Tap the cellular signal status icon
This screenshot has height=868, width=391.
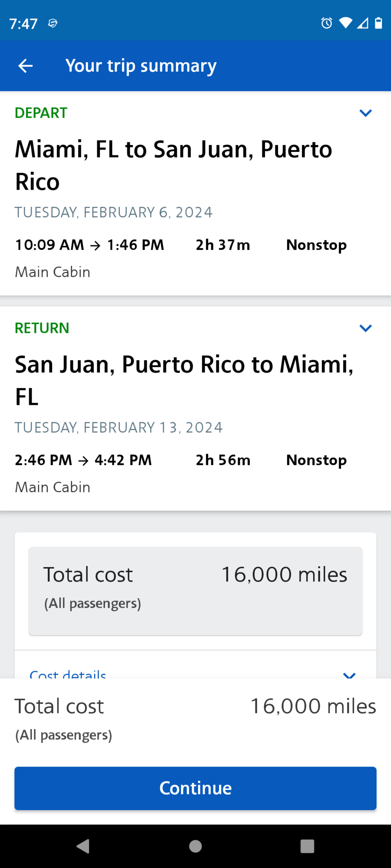tap(362, 23)
